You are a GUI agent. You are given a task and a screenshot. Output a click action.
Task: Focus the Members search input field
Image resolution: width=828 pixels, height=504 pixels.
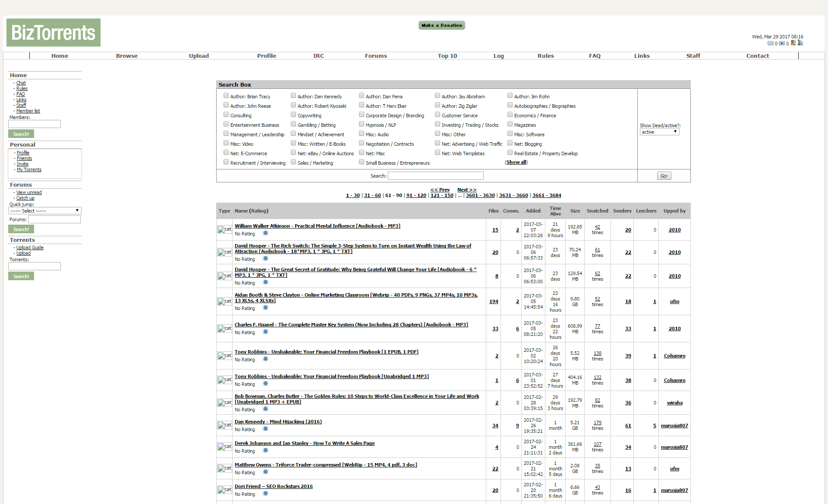[35, 124]
